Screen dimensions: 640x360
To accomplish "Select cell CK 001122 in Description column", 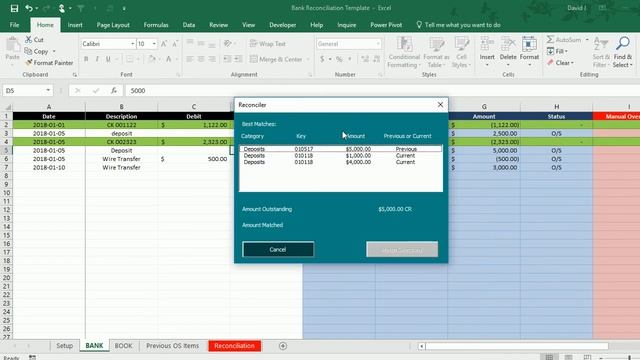I will [122, 125].
